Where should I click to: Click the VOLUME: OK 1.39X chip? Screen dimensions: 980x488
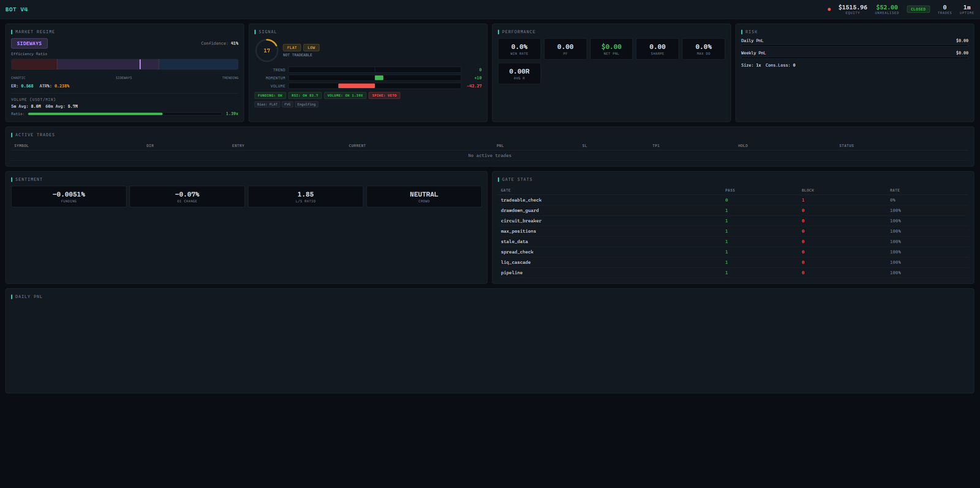pos(345,96)
